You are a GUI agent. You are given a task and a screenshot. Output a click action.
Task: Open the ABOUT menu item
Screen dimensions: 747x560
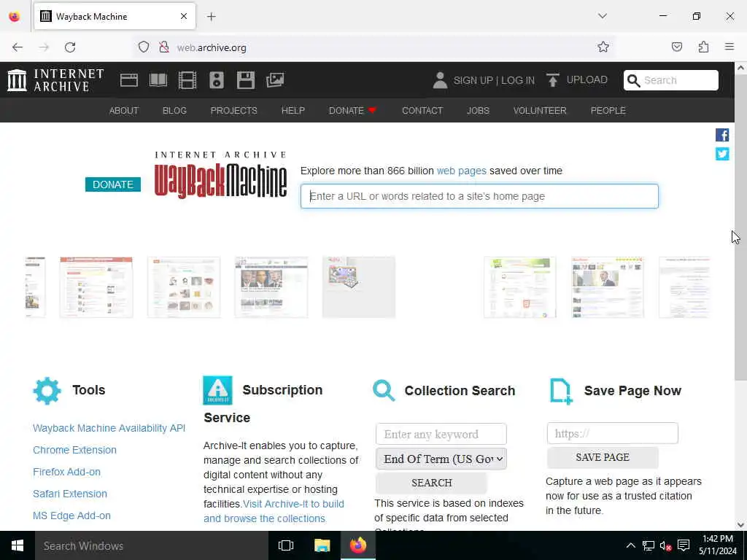tap(124, 111)
